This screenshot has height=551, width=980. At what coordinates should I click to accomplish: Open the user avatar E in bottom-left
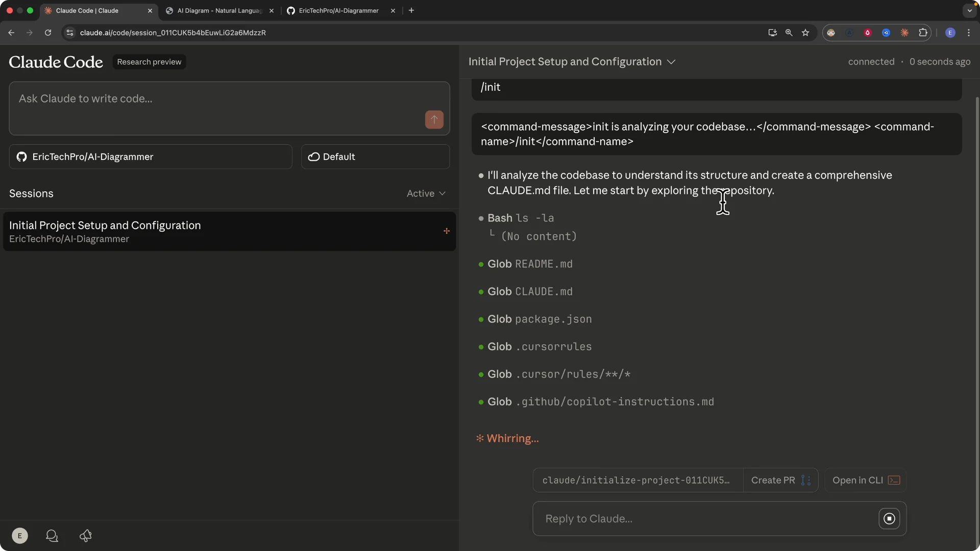pos(20,536)
